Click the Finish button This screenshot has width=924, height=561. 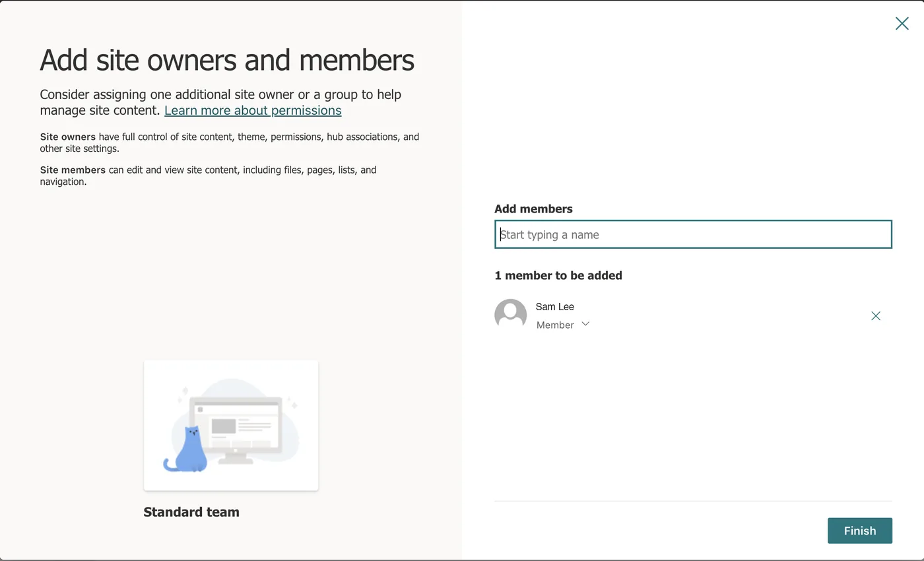coord(860,531)
